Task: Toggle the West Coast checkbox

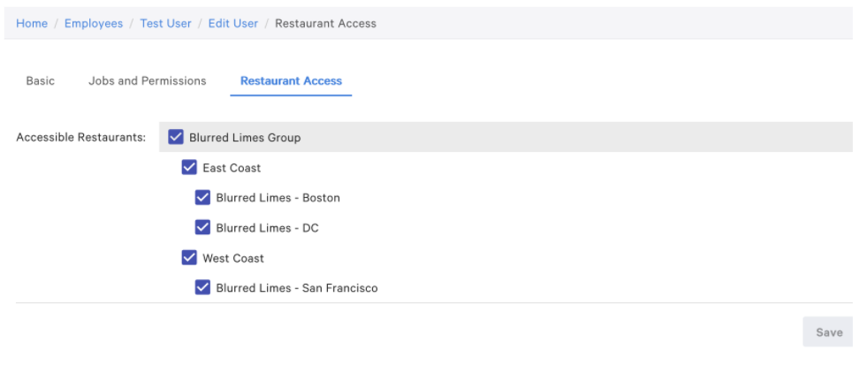Action: pos(189,258)
